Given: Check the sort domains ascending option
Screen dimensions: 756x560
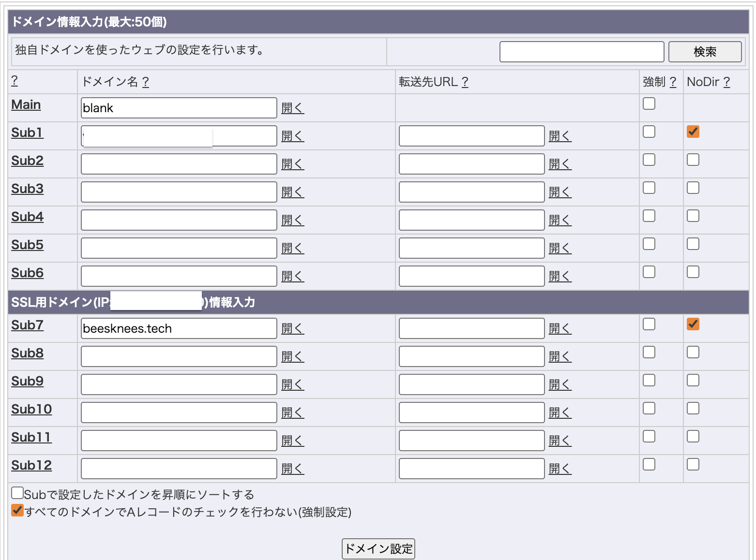Looking at the screenshot, I should (x=17, y=492).
